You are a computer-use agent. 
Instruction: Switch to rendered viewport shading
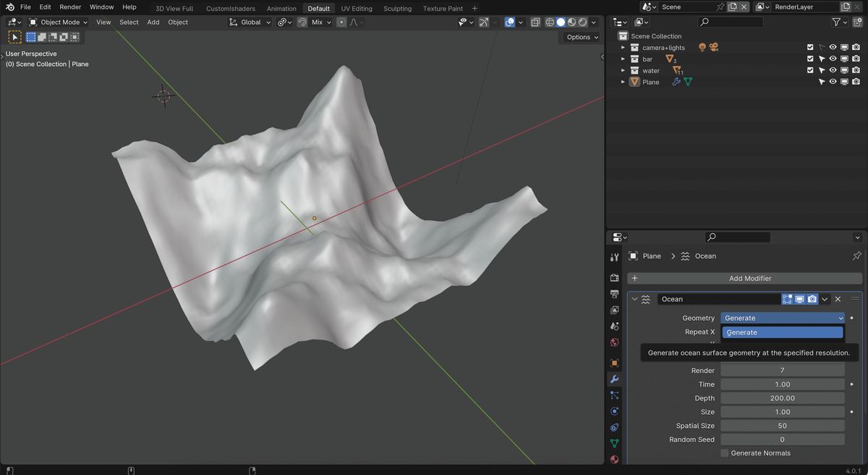[583, 22]
